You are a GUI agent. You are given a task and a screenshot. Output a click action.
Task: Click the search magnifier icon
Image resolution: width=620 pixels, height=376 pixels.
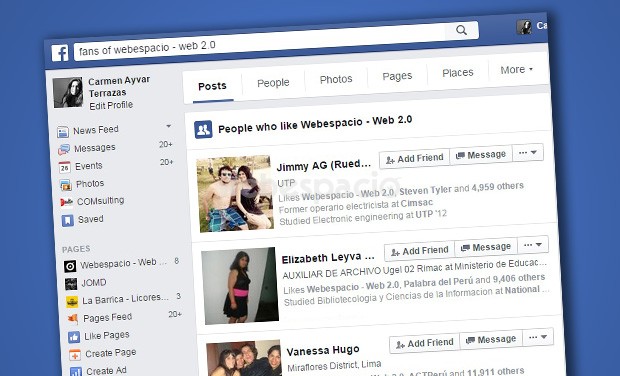click(461, 30)
